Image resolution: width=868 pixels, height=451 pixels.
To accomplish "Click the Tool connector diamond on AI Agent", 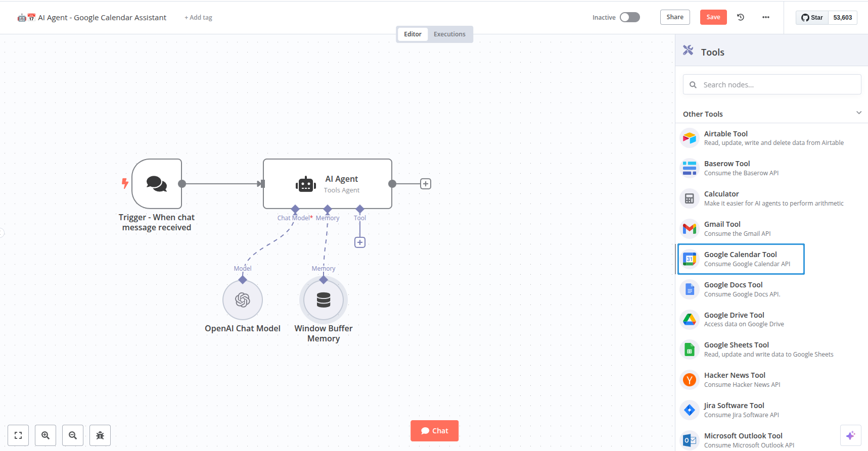I will (x=360, y=209).
